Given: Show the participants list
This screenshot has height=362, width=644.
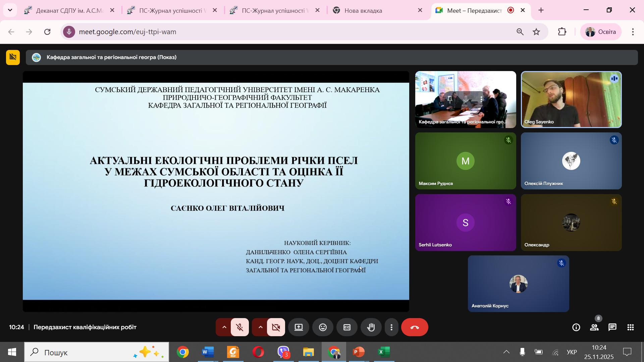Looking at the screenshot, I should coord(594,327).
